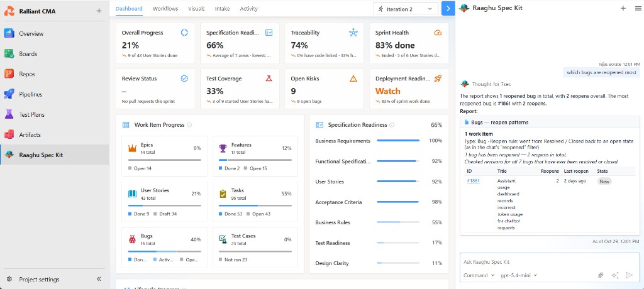644x289 pixels.
Task: Click the Deployment Readiness rocket icon
Action: (438, 79)
